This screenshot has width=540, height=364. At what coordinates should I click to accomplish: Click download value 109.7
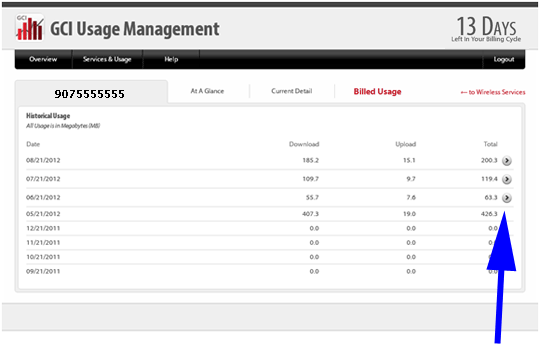310,179
